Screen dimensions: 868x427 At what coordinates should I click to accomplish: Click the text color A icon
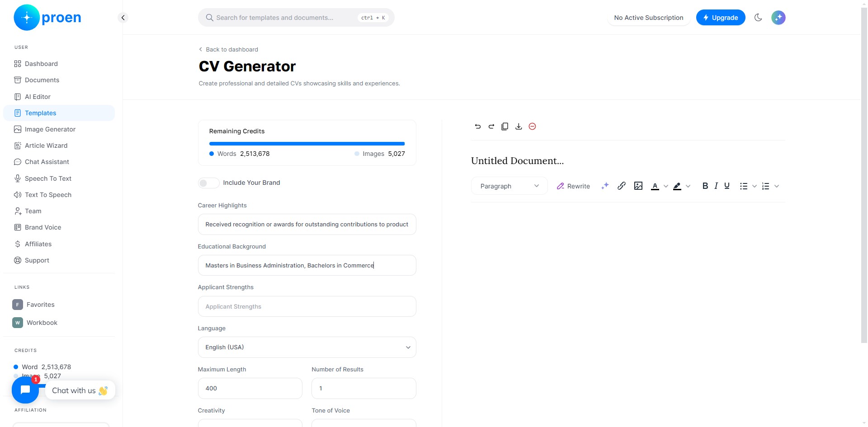tap(655, 186)
